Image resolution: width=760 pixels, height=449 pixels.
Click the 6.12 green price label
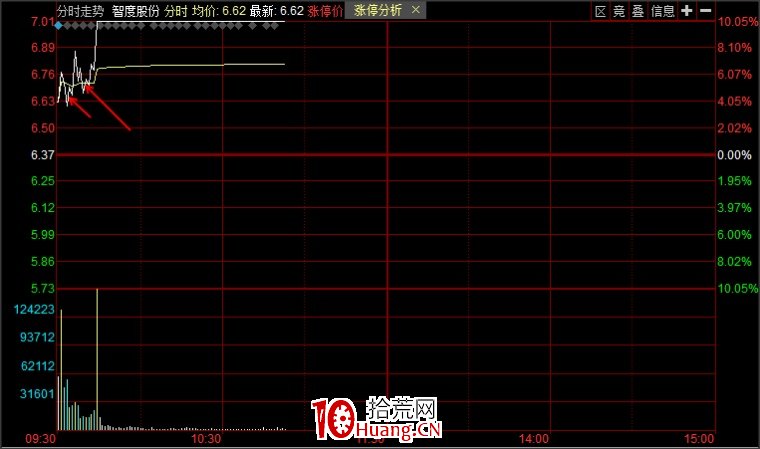click(43, 208)
